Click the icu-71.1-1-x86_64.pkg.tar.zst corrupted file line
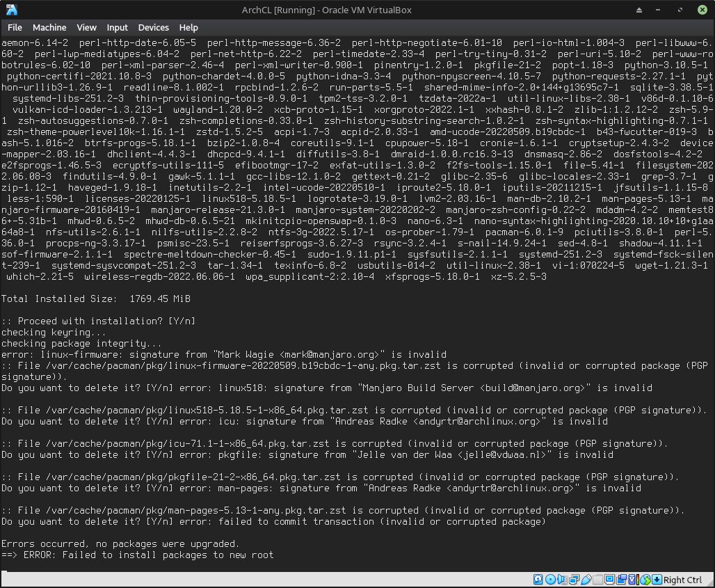Screen dimensions: 715x588 [x=335, y=443]
